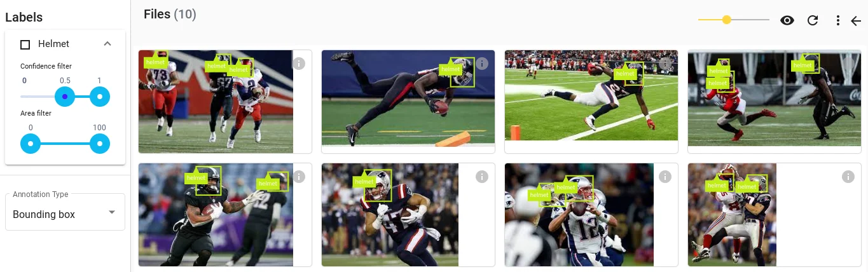The image size is (868, 272).
Task: Click the refresh files icon
Action: [813, 20]
